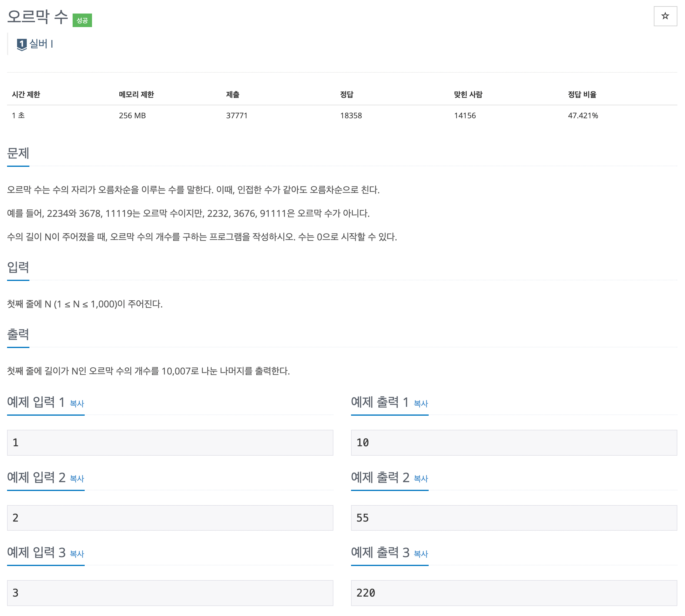Copy sample input 1 via 복사
685x616 pixels.
77,403
